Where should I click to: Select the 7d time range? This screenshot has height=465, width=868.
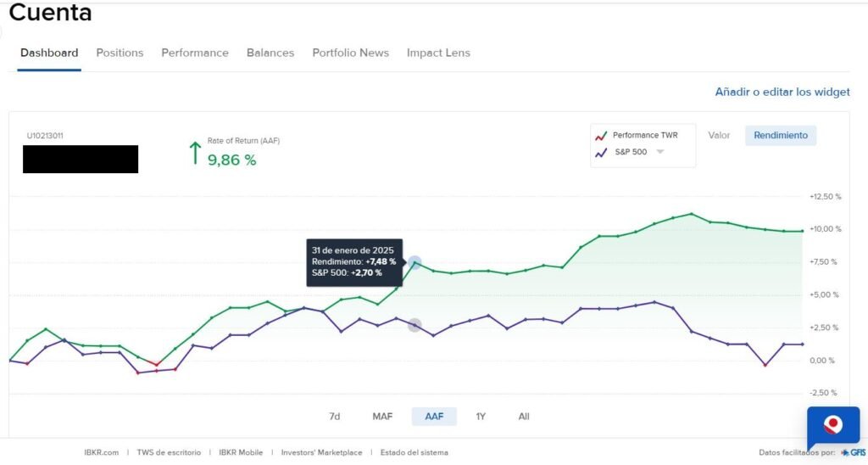tap(335, 417)
